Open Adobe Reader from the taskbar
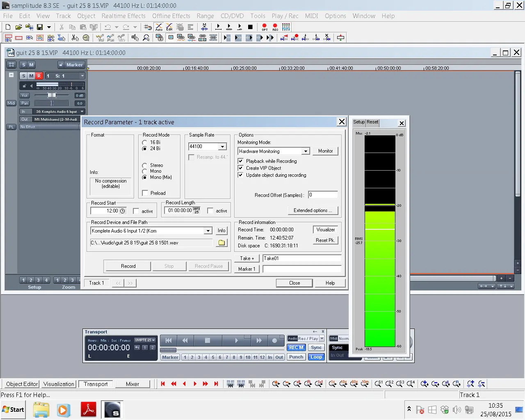 coord(89,410)
